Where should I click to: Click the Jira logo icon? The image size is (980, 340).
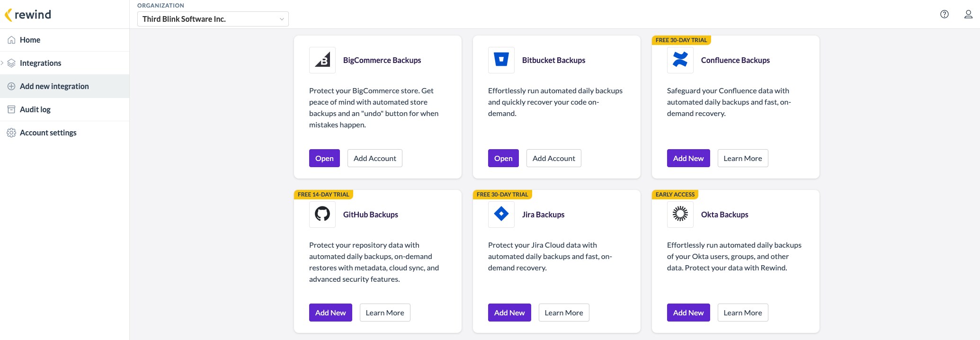501,215
